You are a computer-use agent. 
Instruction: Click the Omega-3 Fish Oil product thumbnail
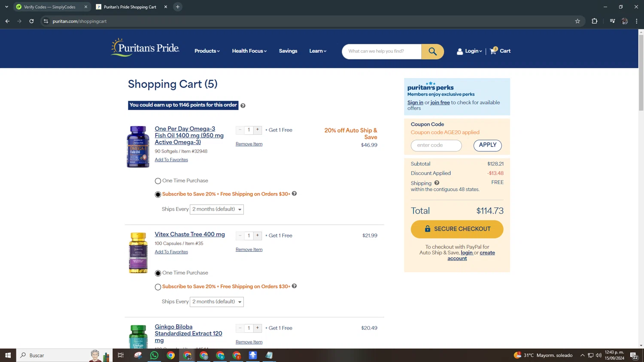coord(138,147)
